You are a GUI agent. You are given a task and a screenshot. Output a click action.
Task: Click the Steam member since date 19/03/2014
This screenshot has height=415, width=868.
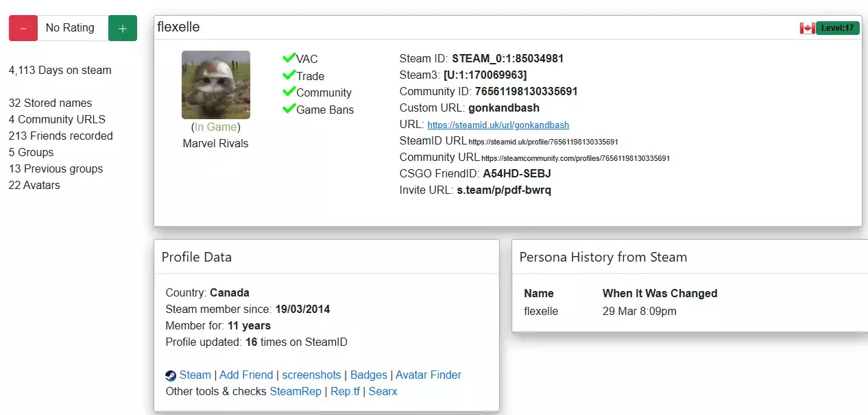pos(302,309)
